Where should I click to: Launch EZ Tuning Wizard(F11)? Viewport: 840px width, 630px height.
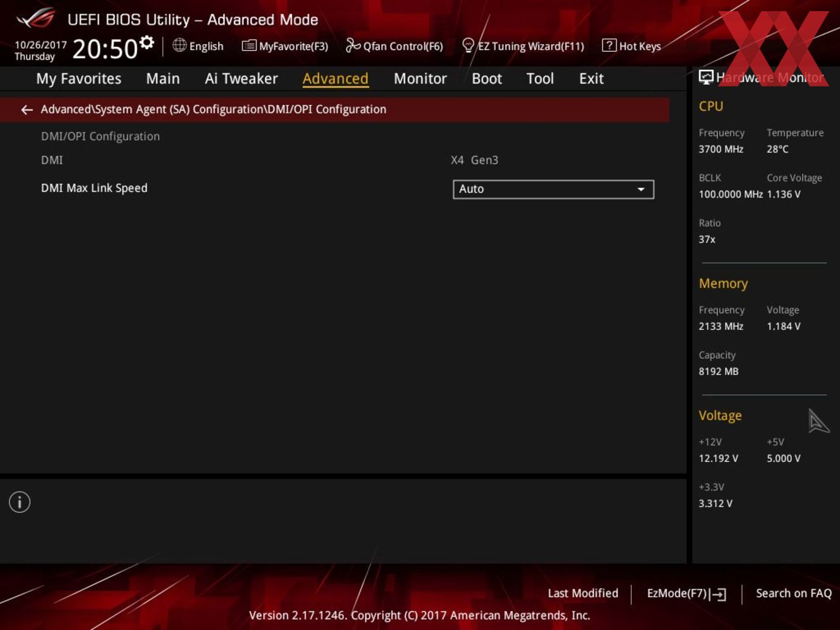pos(523,46)
